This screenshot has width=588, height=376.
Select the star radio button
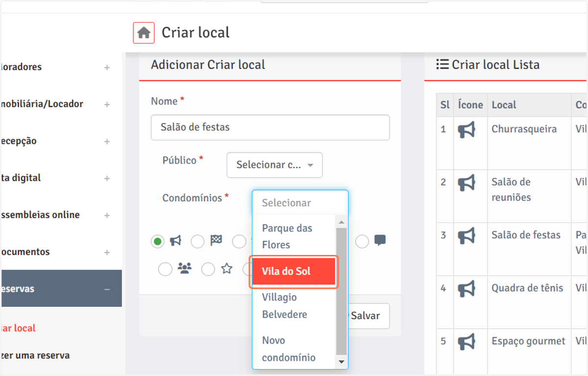(208, 269)
